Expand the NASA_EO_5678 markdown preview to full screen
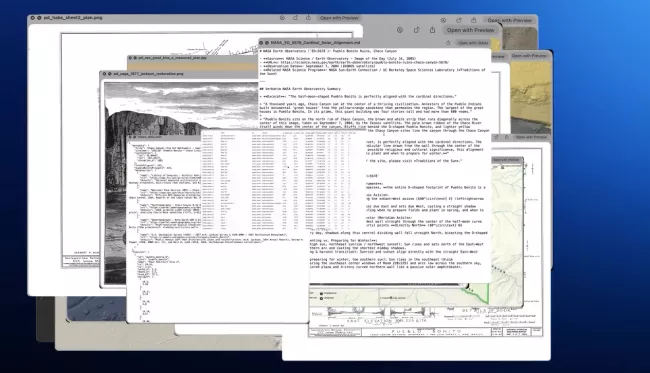650x373 pixels. pos(267,43)
